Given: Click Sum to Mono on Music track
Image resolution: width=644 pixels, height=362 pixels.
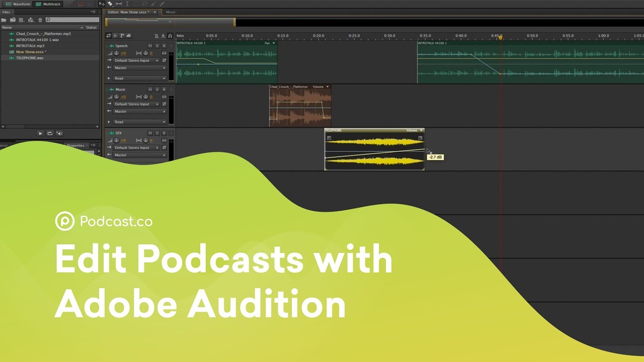Looking at the screenshot, I should click(164, 97).
